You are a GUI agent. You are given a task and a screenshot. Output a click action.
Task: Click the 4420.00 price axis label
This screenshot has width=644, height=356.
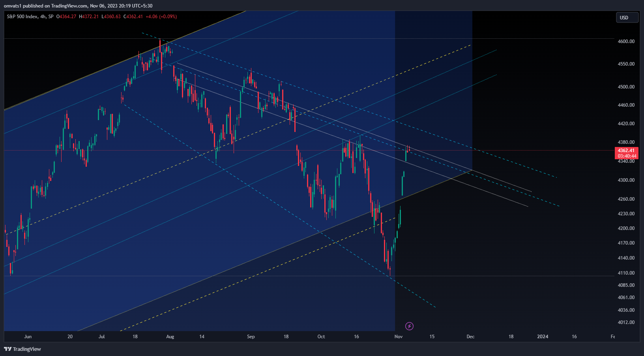626,124
